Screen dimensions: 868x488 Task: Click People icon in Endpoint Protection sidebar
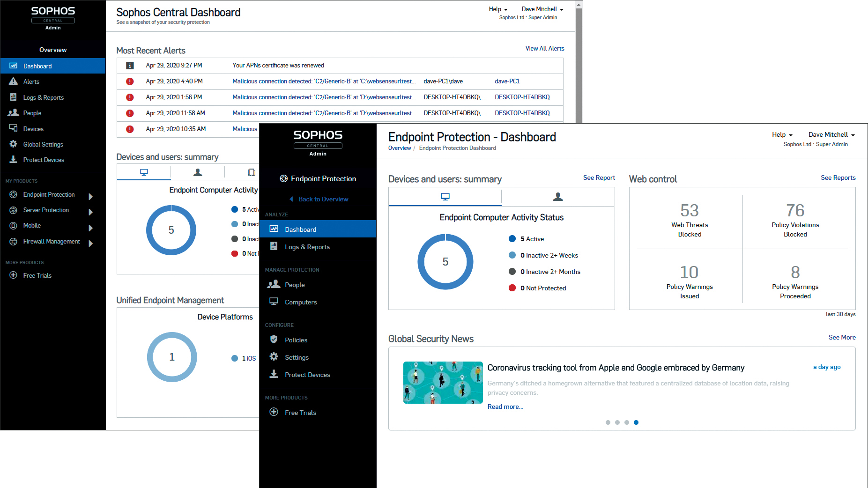pos(274,284)
